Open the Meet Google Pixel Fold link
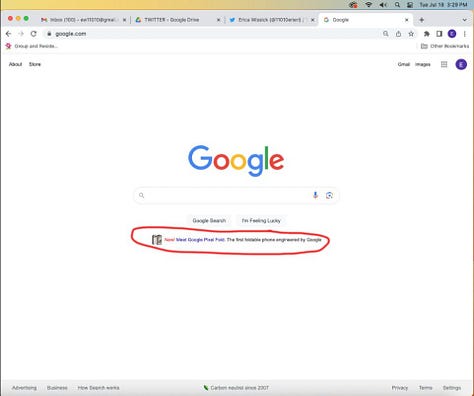The height and width of the screenshot is (396, 474). coord(200,240)
